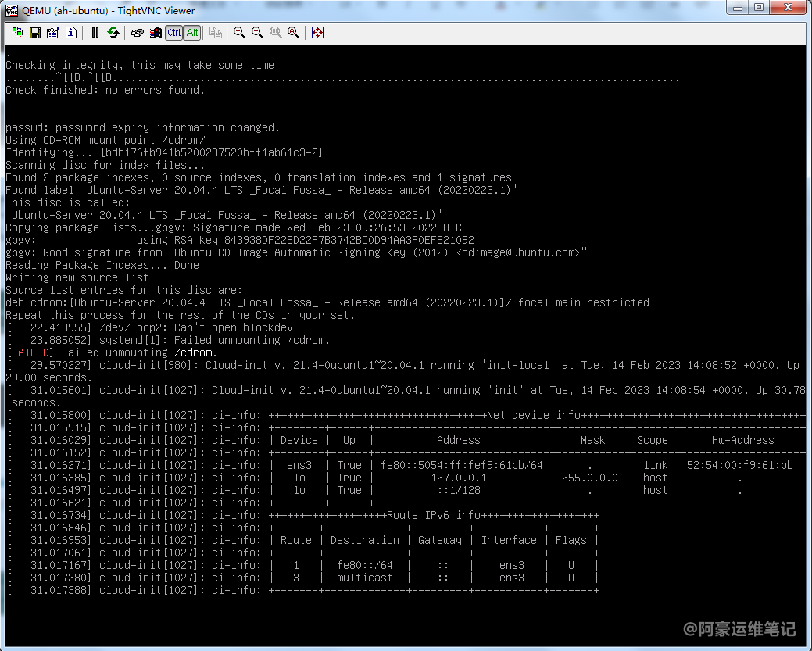Zoom out with the minus magnifier
Image resolution: width=812 pixels, height=651 pixels.
tap(257, 33)
